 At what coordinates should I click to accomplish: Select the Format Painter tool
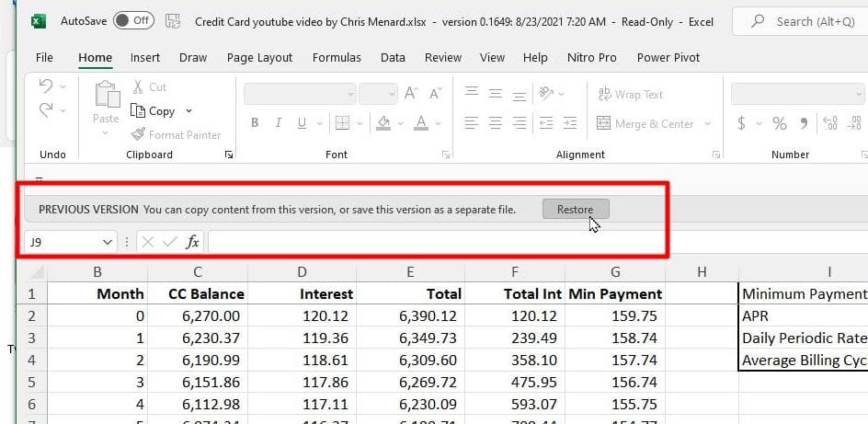click(x=176, y=134)
